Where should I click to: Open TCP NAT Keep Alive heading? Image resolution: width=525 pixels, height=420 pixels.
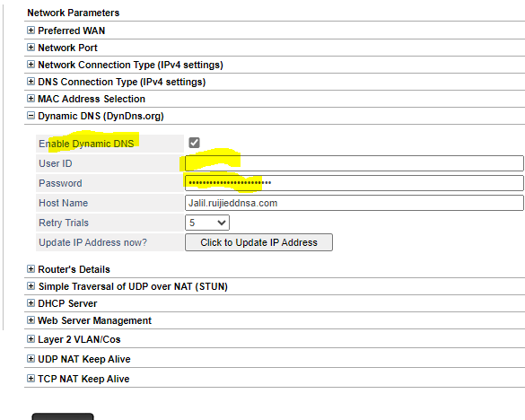coord(83,379)
